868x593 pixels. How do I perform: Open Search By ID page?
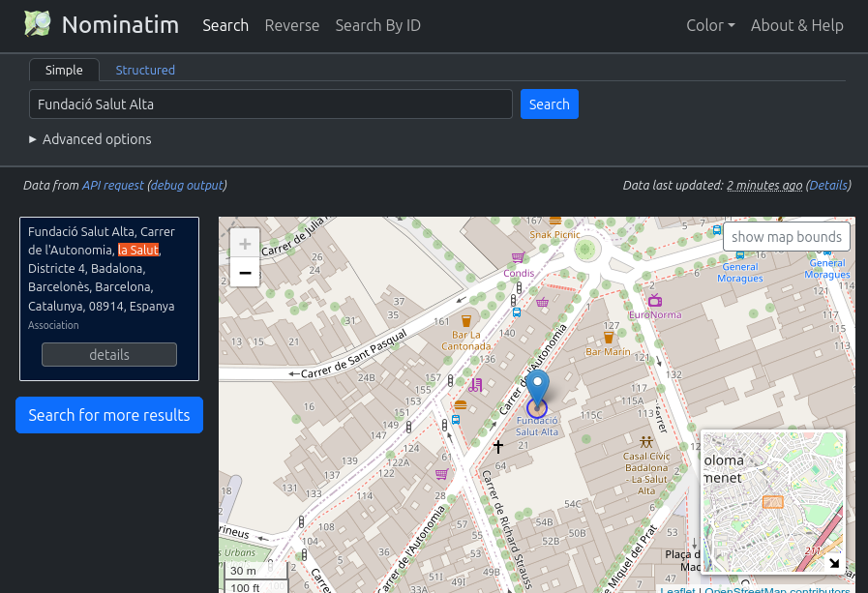click(x=377, y=25)
